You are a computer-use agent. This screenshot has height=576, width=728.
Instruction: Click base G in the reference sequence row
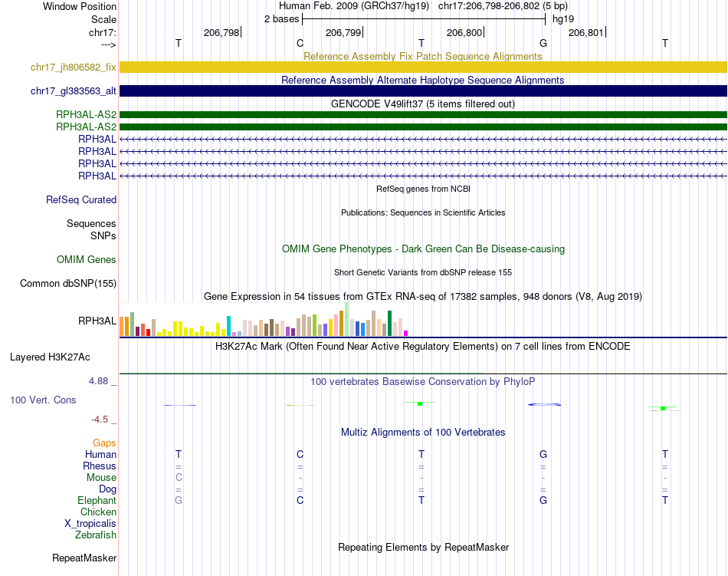(543, 43)
